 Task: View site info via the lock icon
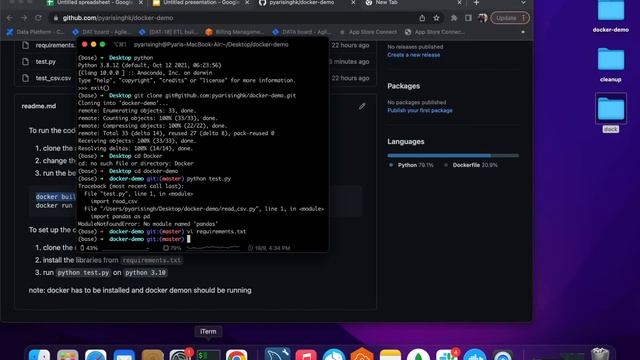[56, 18]
